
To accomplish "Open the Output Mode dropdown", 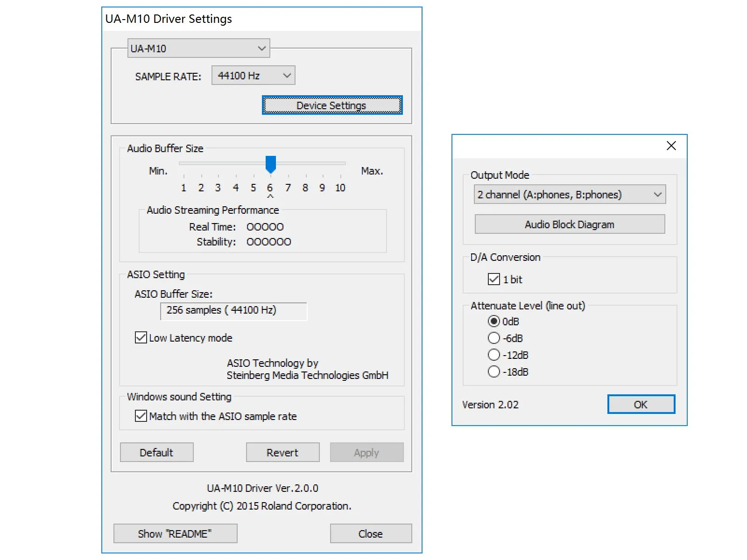I will point(570,195).
